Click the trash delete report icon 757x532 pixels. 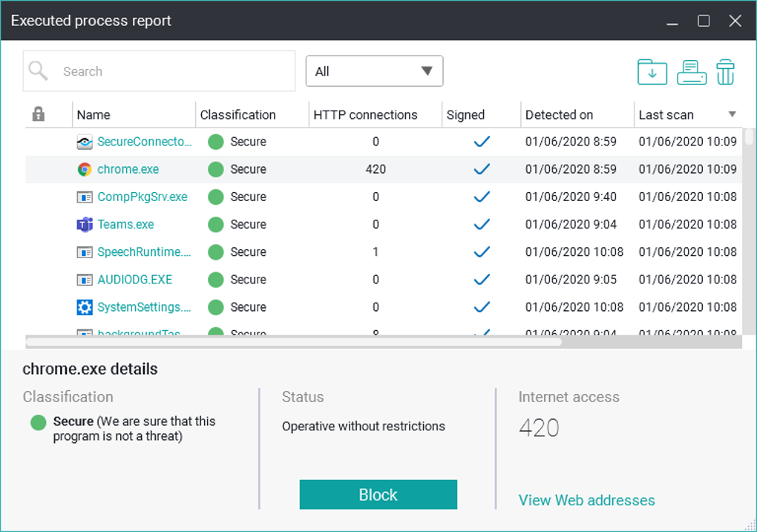[725, 72]
